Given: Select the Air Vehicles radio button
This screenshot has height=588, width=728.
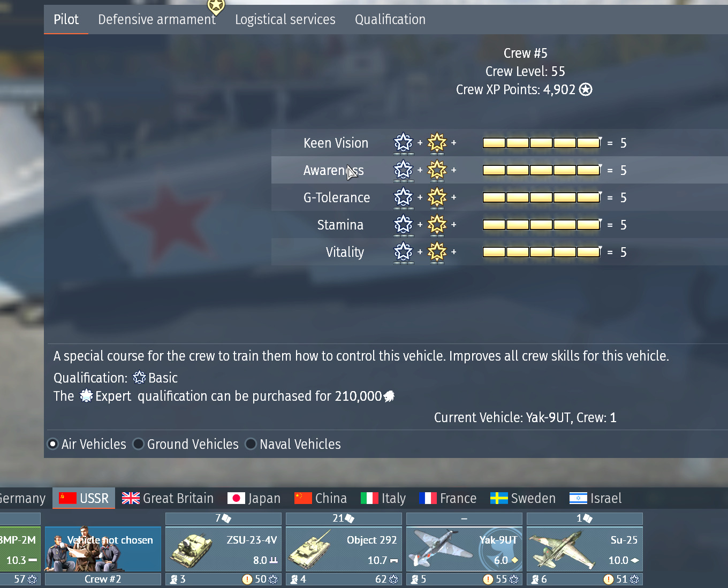Looking at the screenshot, I should 52,444.
